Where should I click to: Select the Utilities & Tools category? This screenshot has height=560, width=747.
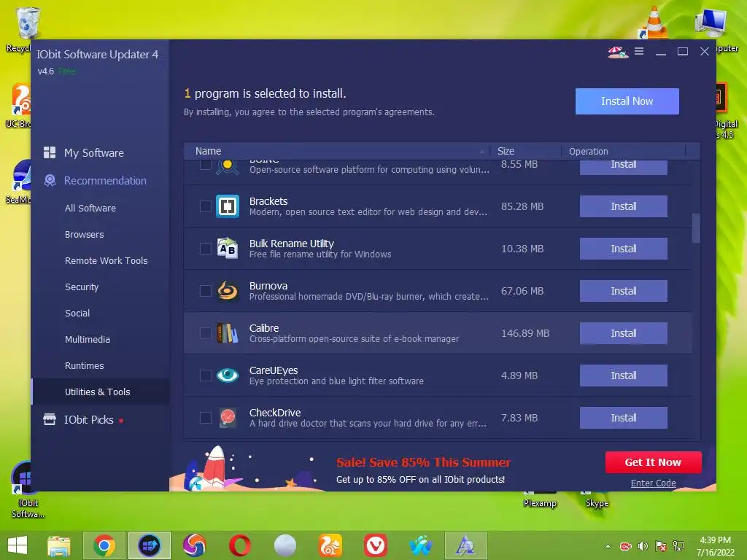[x=97, y=392]
